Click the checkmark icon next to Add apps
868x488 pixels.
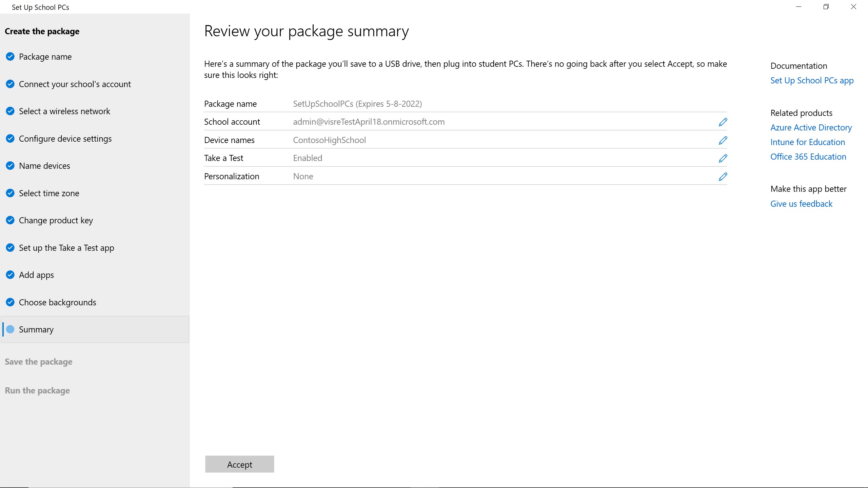[x=10, y=275]
